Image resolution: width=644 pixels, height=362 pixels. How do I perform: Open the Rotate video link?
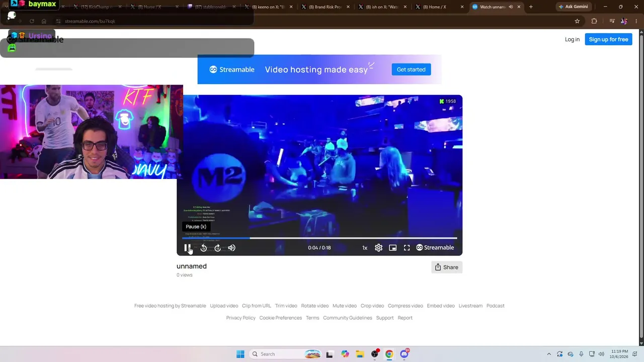pyautogui.click(x=314, y=306)
